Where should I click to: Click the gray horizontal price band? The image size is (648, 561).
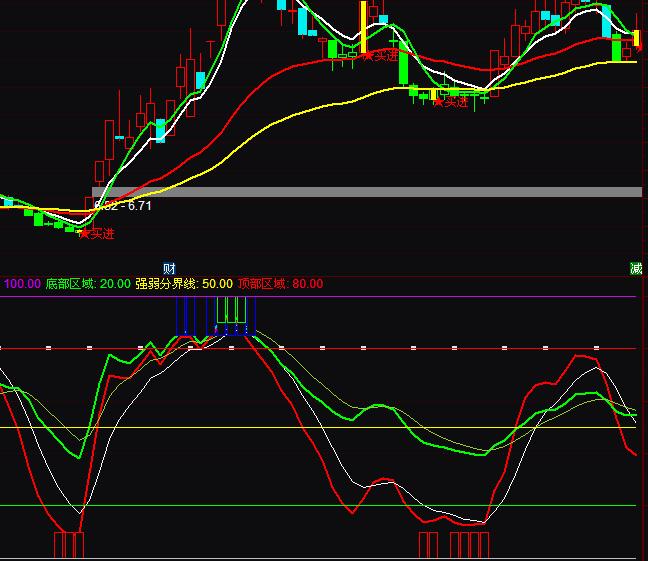tap(400, 192)
